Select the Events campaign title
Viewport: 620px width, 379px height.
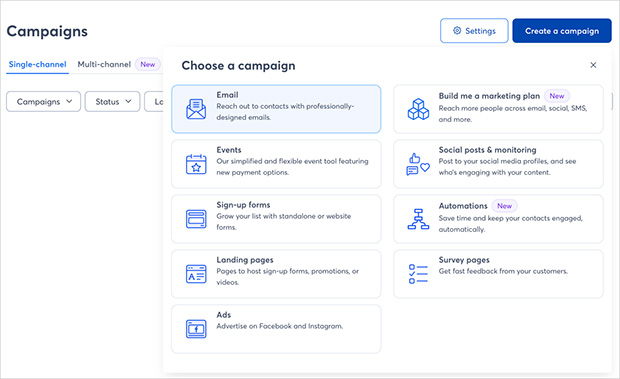point(229,150)
